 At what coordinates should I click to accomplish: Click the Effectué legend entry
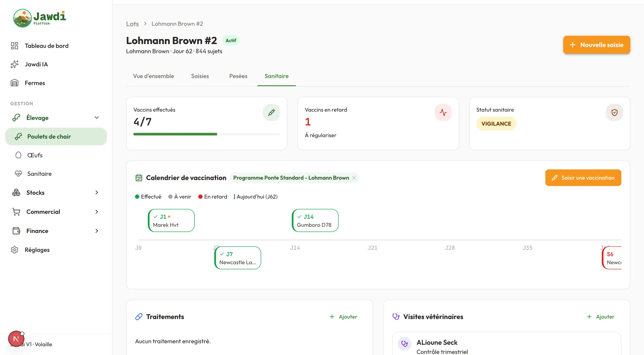(x=148, y=197)
